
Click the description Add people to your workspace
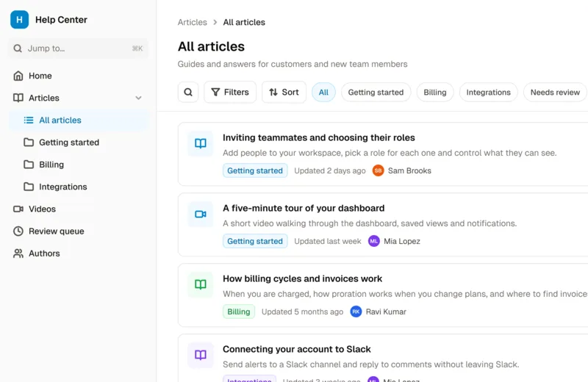coord(390,153)
